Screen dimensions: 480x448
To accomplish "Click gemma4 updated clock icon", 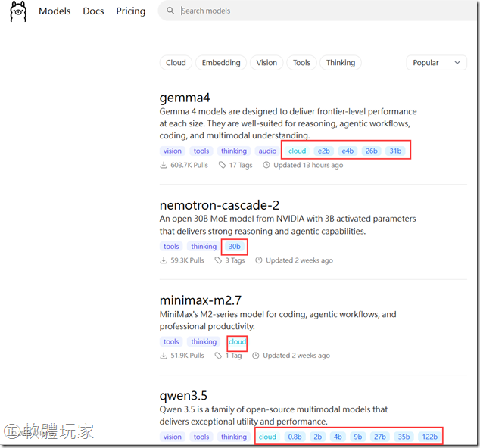I will tap(266, 165).
